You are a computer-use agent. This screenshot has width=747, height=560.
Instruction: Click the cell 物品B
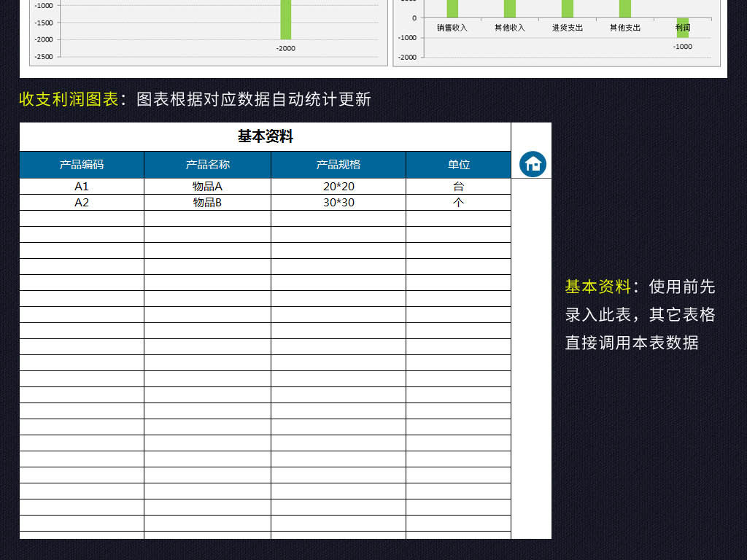click(207, 203)
